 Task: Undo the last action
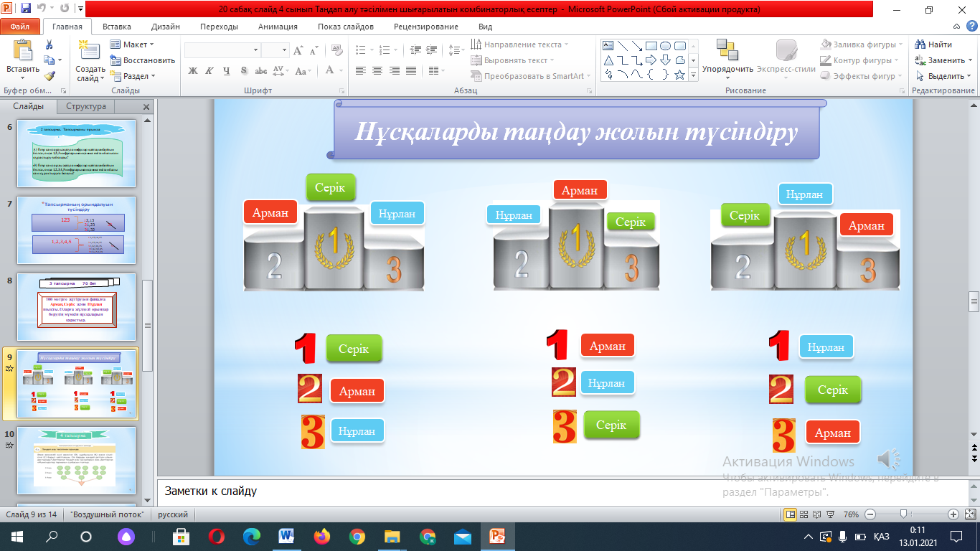pos(42,9)
